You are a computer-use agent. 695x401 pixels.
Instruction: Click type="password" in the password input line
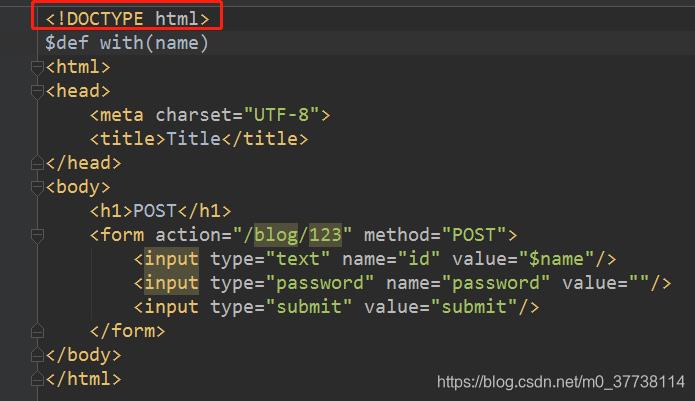pos(292,283)
